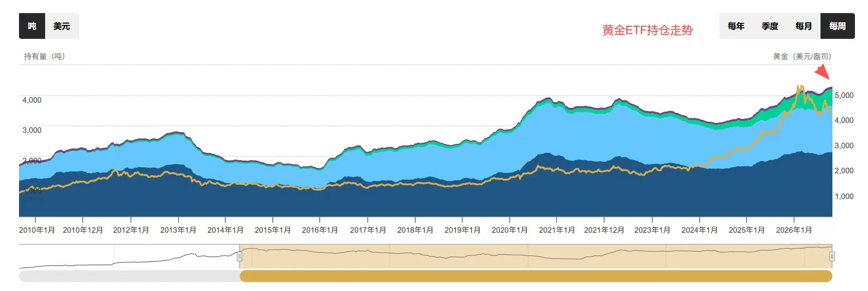
Task: Click the 2016年1月 axis label
Action: coord(320,230)
